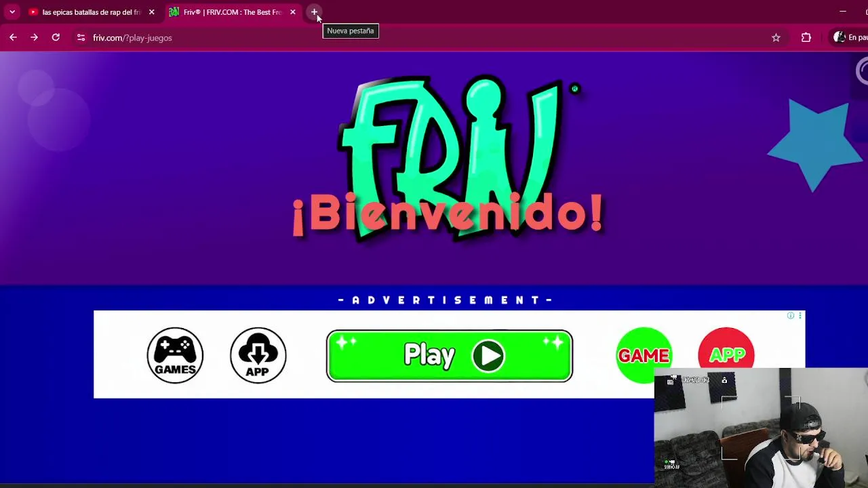868x488 pixels.
Task: Click the ¡Bienvenido! welcome text
Action: 448,214
